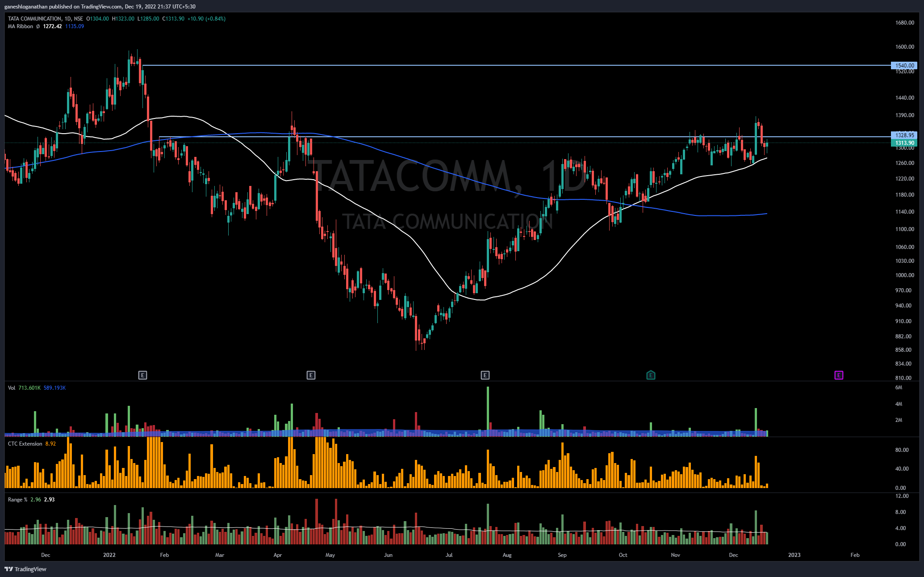This screenshot has width=924, height=577.
Task: Click the Range % value 2.93
Action: click(49, 500)
